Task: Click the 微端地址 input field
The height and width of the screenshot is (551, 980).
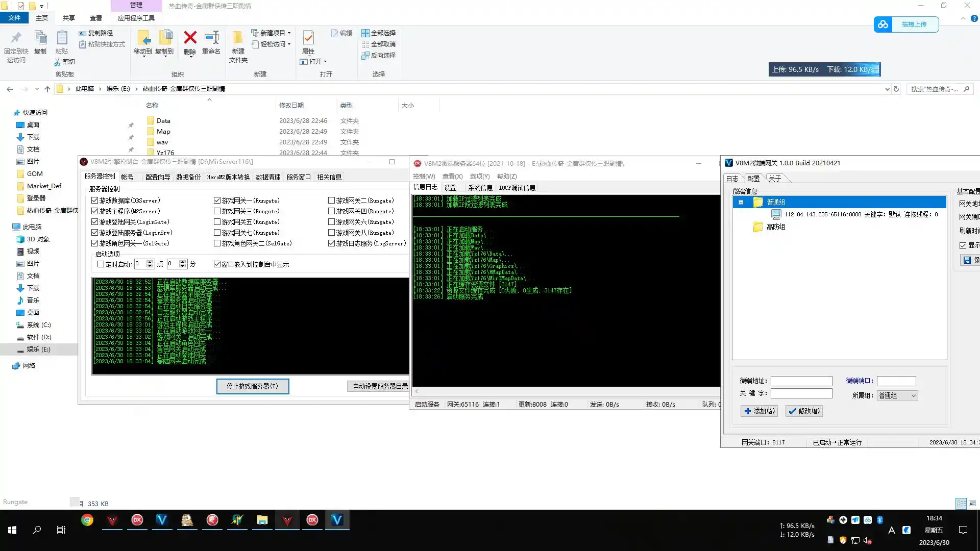Action: 801,381
